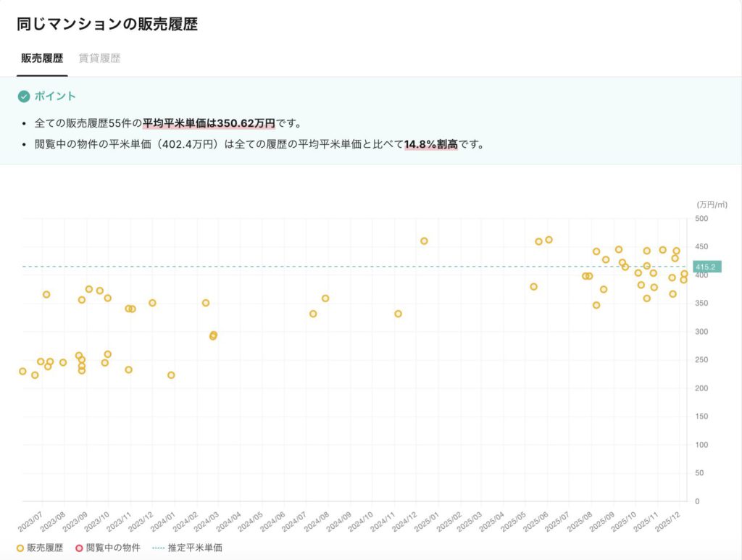Click the highlighted 平均平米単価は350.62万円 text
Screen dimensions: 742x560
pyautogui.click(x=209, y=123)
